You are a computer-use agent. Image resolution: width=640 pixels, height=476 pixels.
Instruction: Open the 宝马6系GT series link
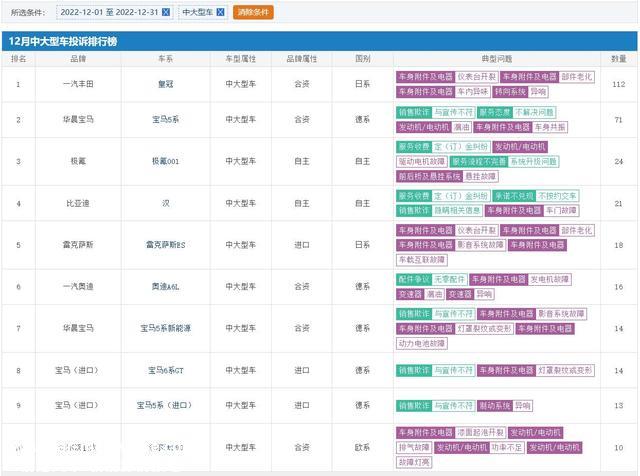pyautogui.click(x=165, y=370)
